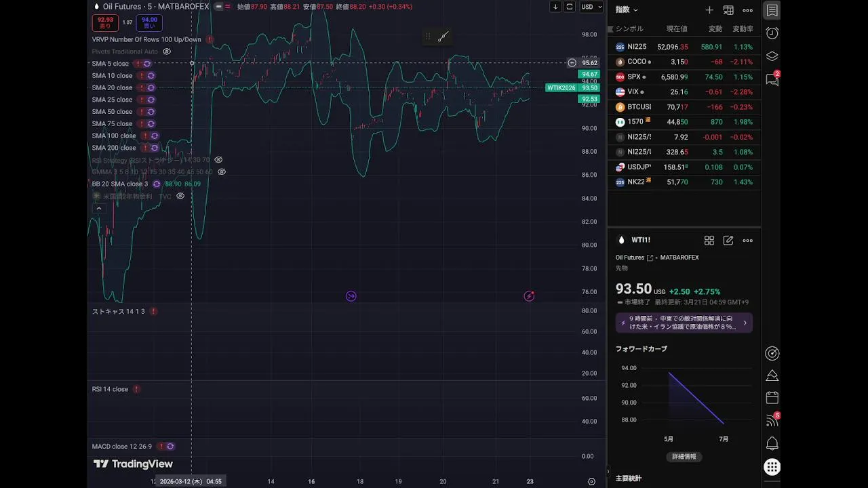The image size is (868, 488).
Task: Select USDJPY row in watchlist
Action: point(684,167)
